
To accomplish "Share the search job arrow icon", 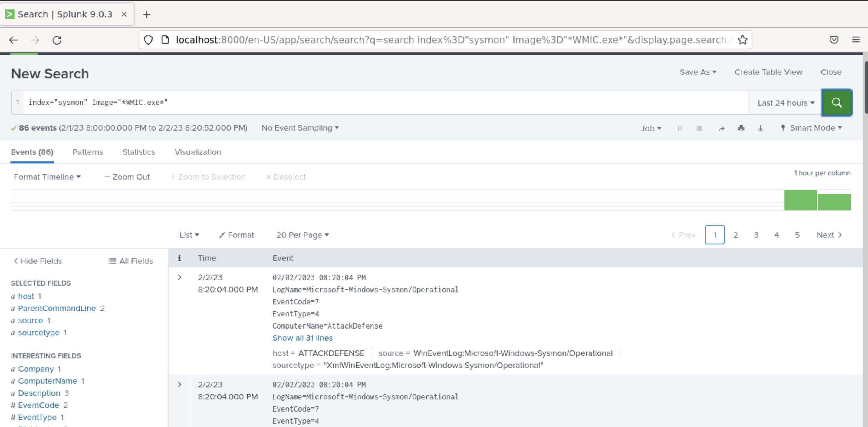I will 722,128.
